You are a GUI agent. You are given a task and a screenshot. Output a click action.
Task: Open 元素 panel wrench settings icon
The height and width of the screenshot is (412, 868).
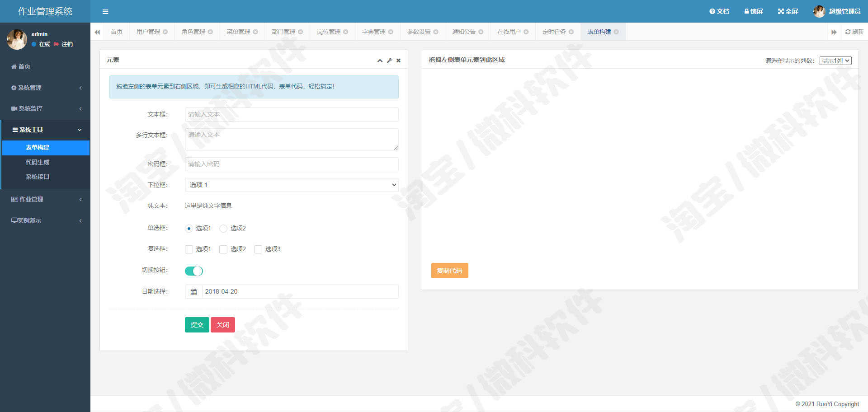coord(389,61)
